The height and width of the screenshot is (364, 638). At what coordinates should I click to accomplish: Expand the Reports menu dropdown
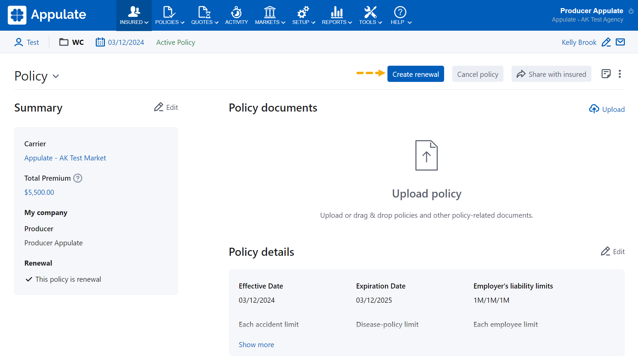tap(337, 16)
